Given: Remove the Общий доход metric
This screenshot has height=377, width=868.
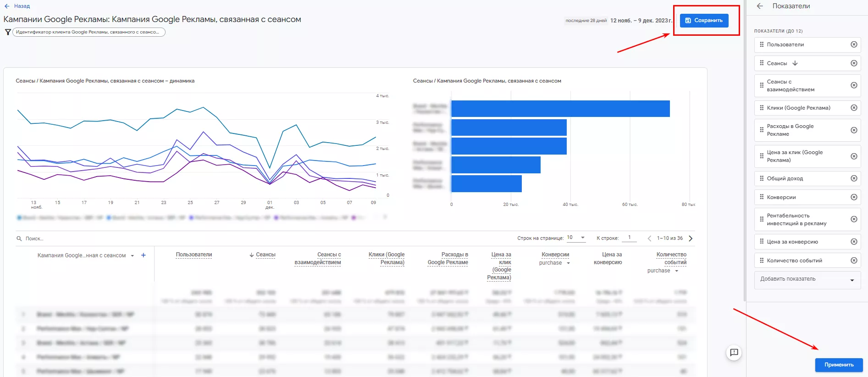Looking at the screenshot, I should [854, 178].
